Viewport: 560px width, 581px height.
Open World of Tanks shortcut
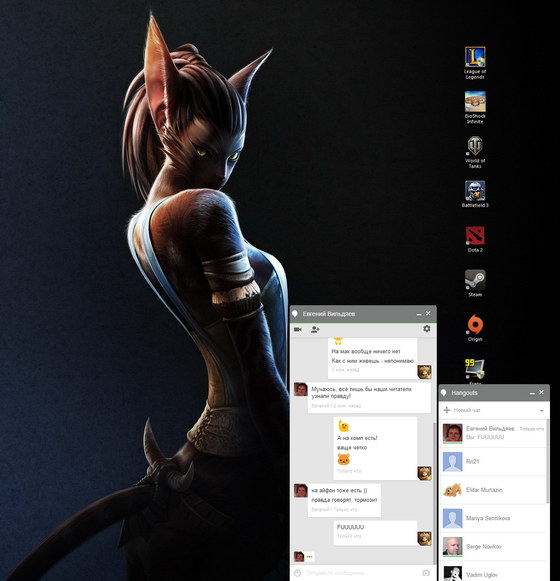[475, 152]
